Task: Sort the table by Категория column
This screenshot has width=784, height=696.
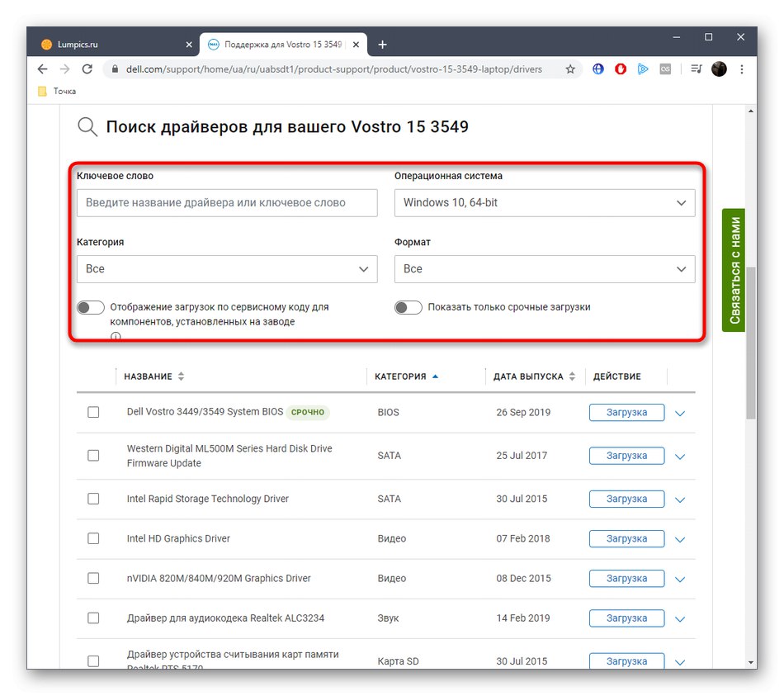Action: (x=407, y=376)
